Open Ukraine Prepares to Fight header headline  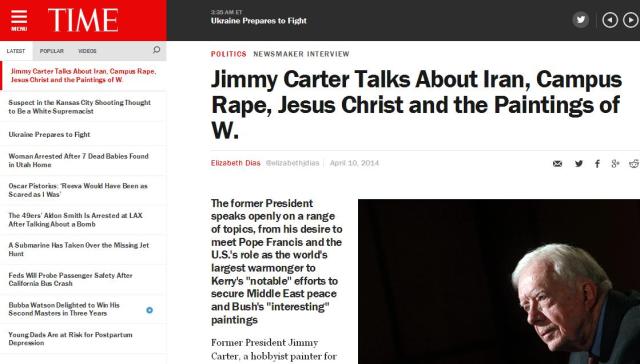pos(259,21)
